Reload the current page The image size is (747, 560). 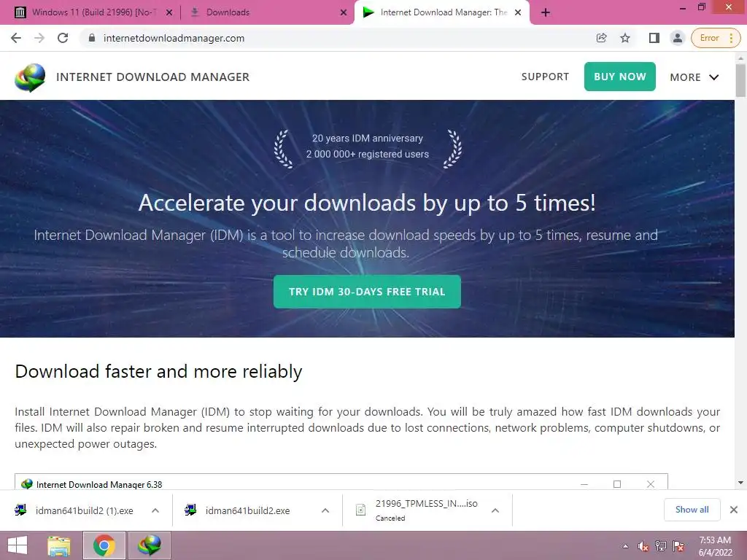(x=63, y=38)
